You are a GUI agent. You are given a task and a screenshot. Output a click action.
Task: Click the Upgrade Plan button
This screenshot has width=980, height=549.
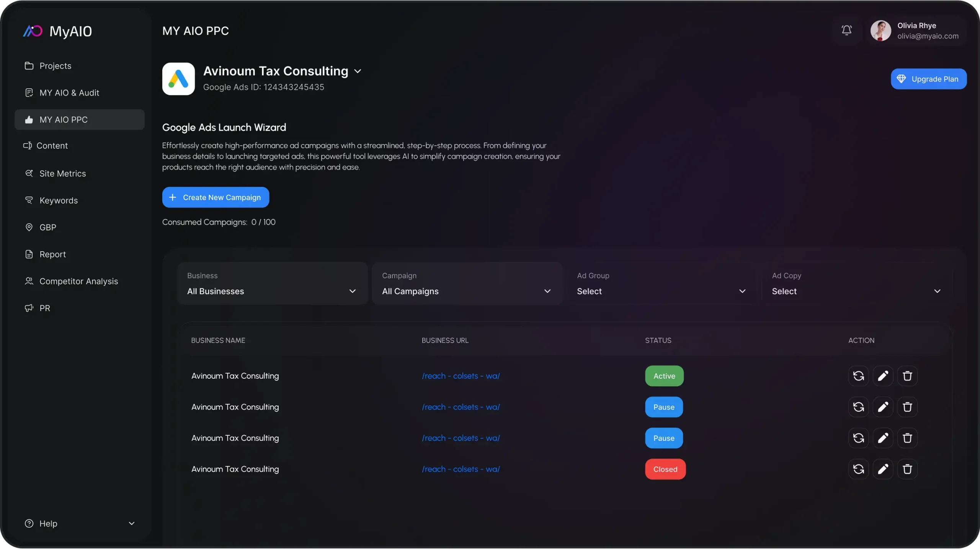click(928, 79)
